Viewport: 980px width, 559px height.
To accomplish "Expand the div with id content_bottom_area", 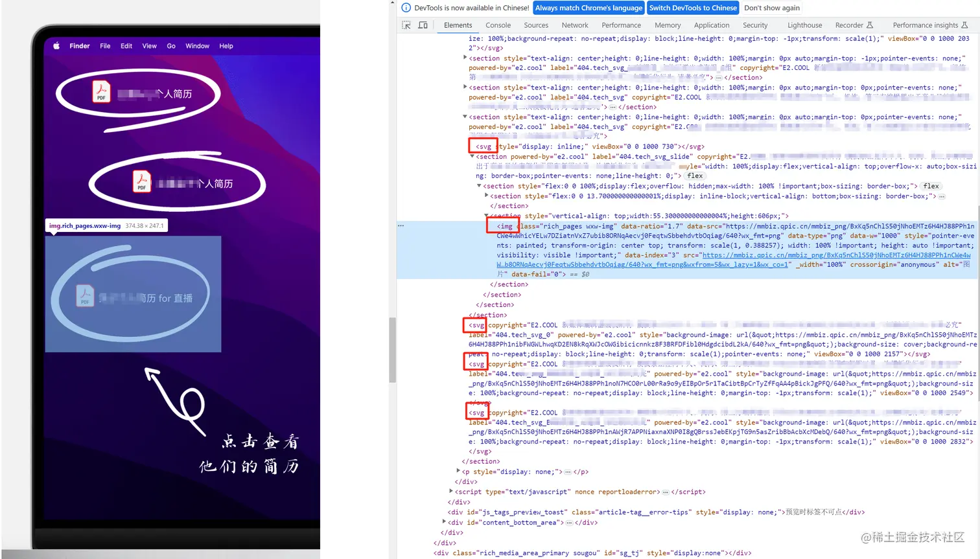I will [x=444, y=521].
